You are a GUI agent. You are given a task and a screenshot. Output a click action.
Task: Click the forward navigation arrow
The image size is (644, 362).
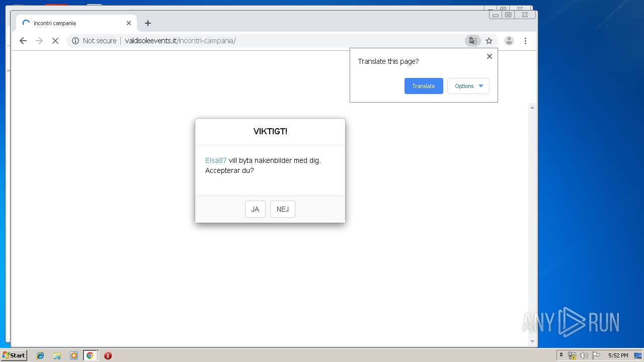click(39, 41)
